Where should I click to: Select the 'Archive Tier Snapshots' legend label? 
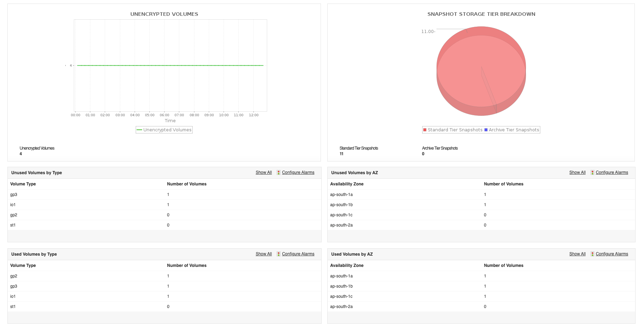coord(514,130)
